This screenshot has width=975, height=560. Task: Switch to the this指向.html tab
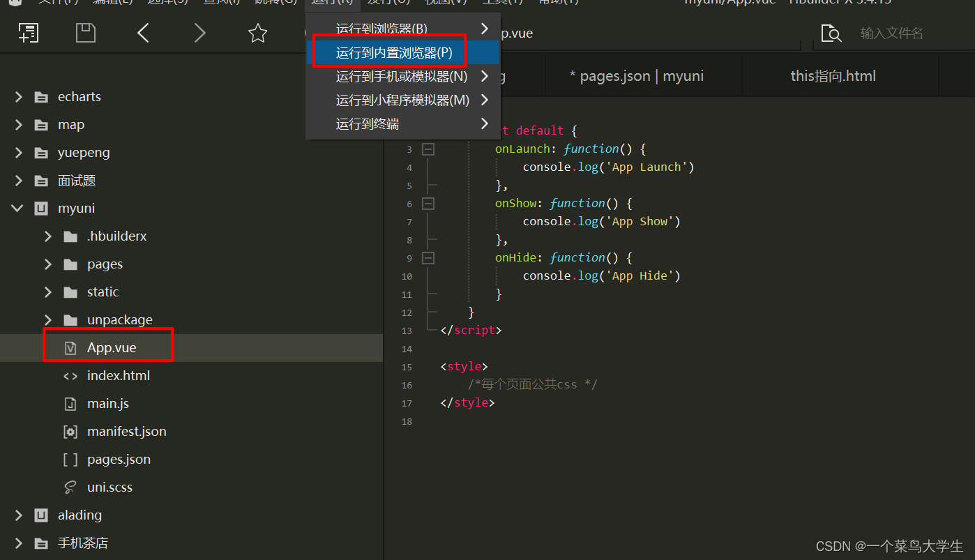click(833, 76)
